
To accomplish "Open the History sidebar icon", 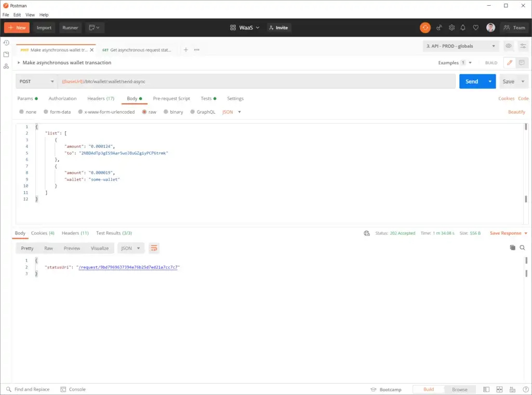I will click(x=6, y=43).
